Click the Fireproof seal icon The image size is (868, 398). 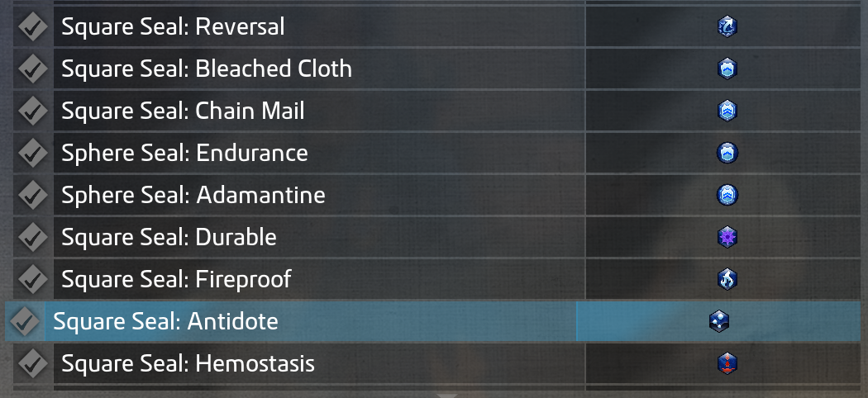[727, 279]
